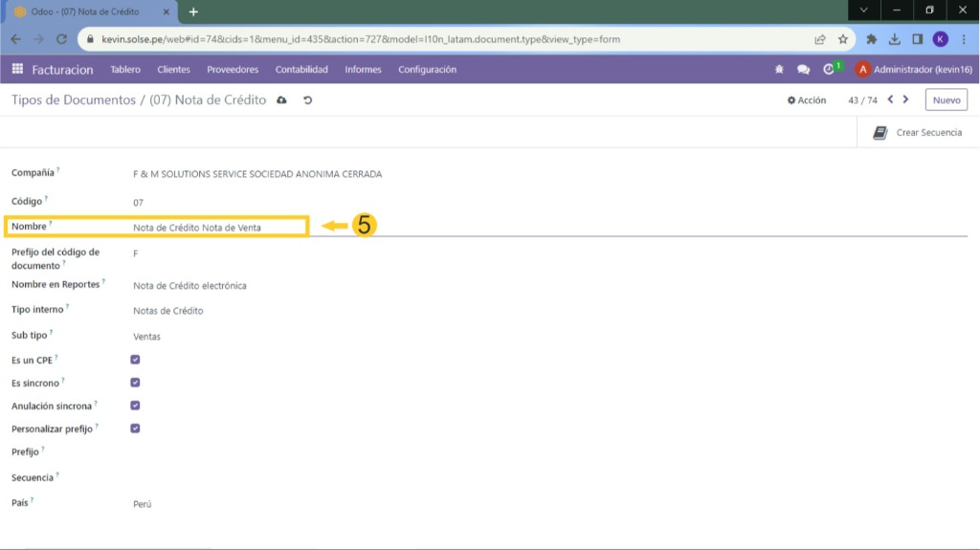Go to next record arrow
Image resolution: width=980 pixels, height=550 pixels.
pyautogui.click(x=906, y=99)
